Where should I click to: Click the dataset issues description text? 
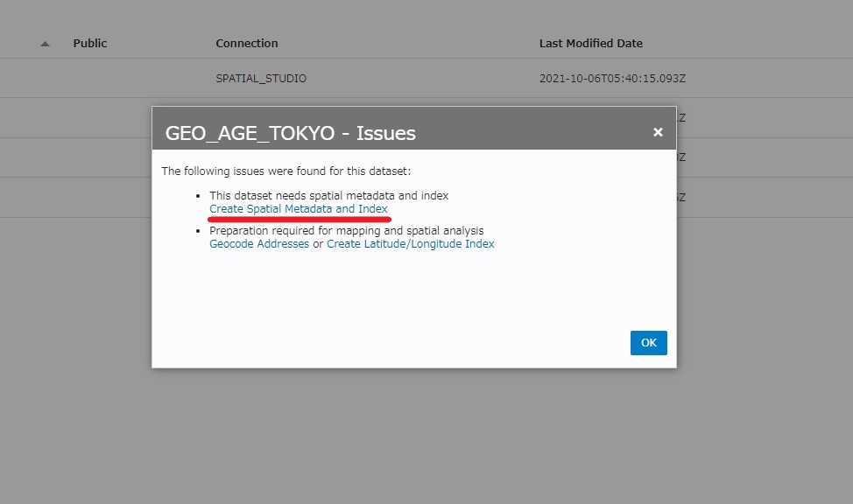tap(290, 171)
